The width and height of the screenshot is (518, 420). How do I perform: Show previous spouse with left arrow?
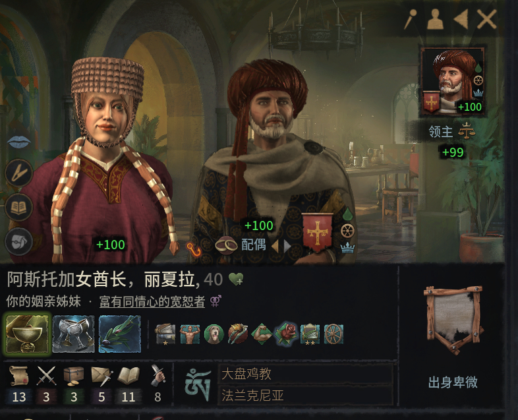275,246
